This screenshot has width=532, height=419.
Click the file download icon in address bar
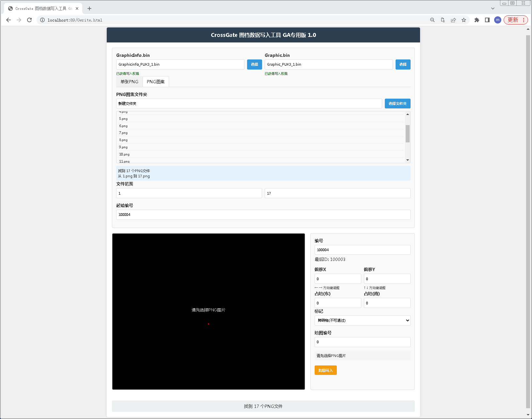point(443,20)
